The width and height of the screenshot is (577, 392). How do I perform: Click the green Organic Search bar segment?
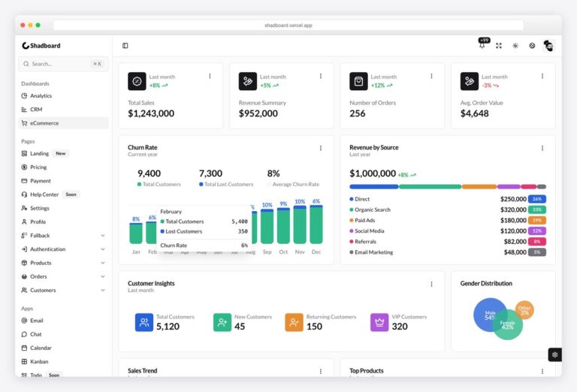pos(430,187)
